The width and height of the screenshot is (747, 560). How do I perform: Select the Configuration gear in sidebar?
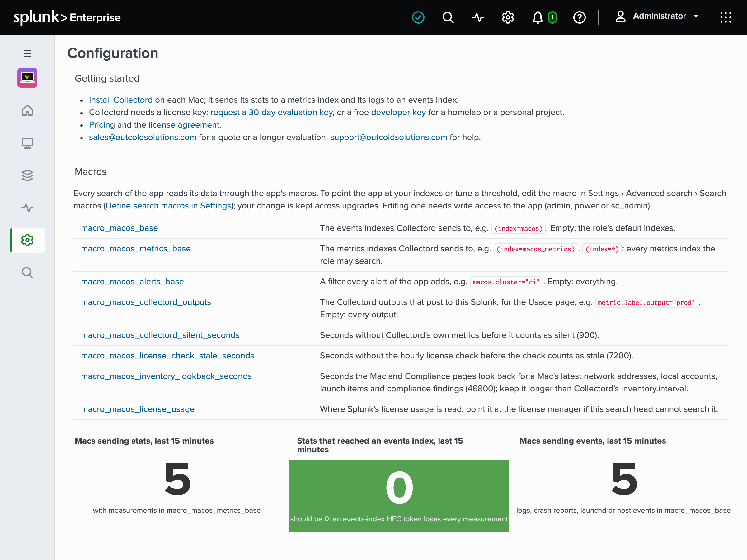[27, 240]
